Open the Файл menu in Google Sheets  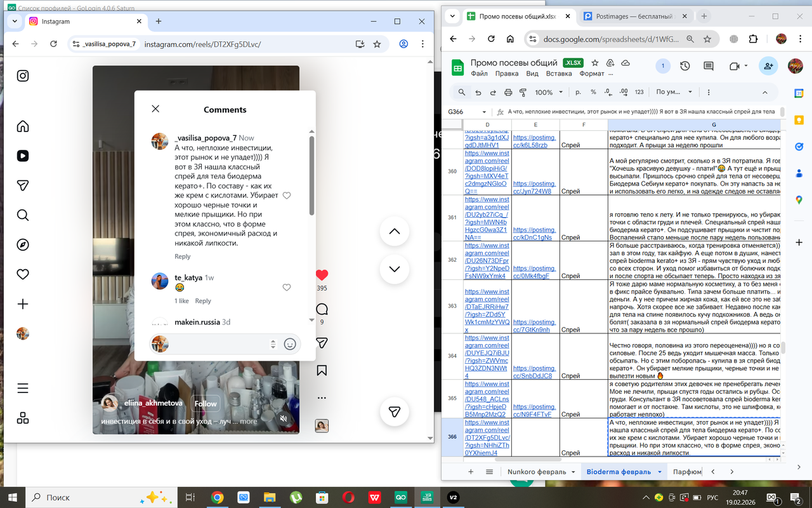pyautogui.click(x=480, y=74)
